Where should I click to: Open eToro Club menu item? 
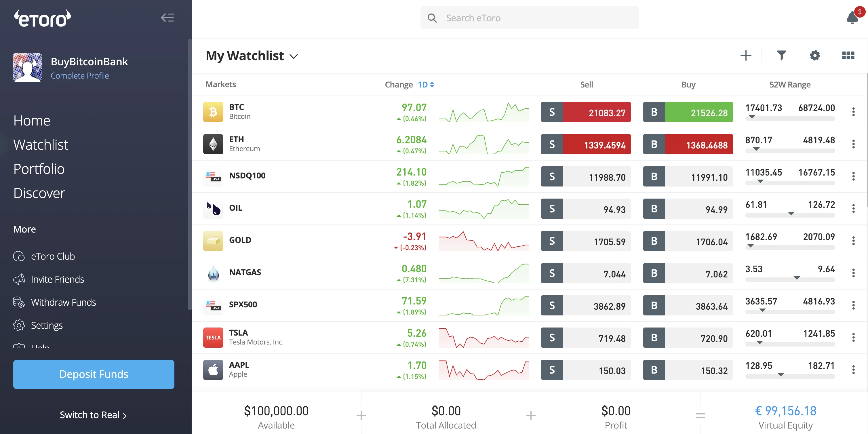(x=44, y=256)
